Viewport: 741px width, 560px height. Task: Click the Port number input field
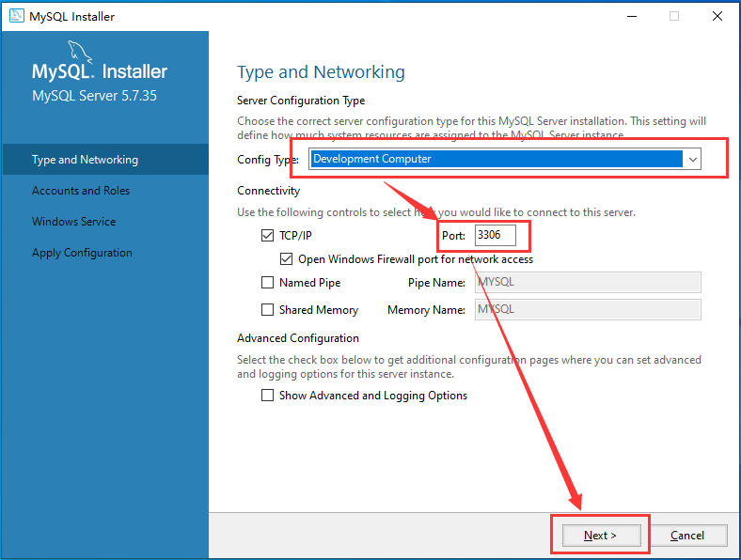click(500, 236)
